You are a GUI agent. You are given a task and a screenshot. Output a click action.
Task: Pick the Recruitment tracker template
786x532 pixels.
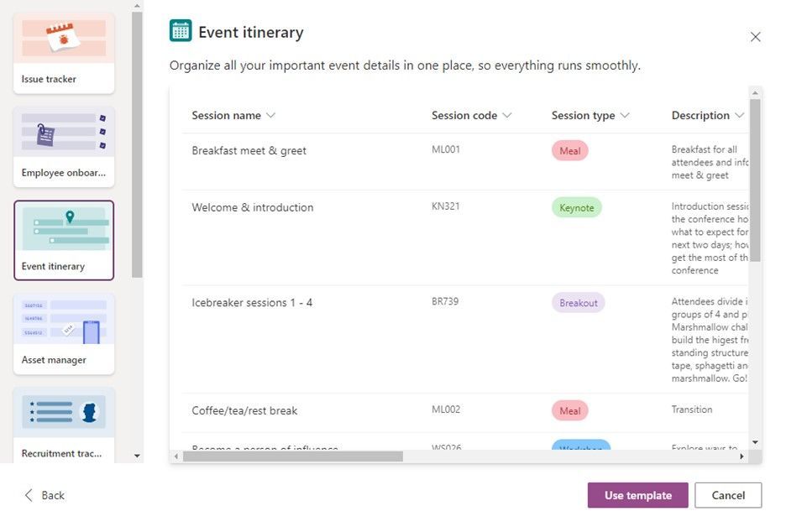pos(64,425)
